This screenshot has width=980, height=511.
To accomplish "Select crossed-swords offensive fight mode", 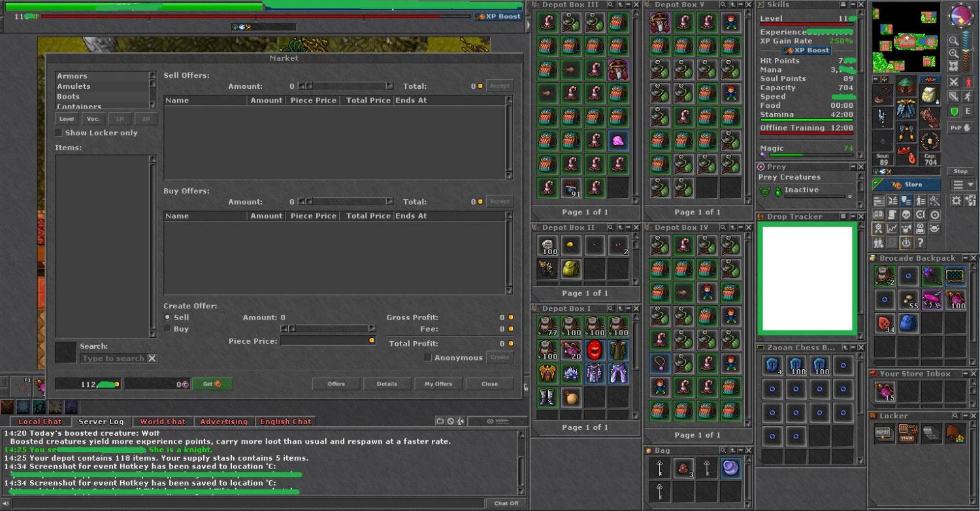I will 954,82.
